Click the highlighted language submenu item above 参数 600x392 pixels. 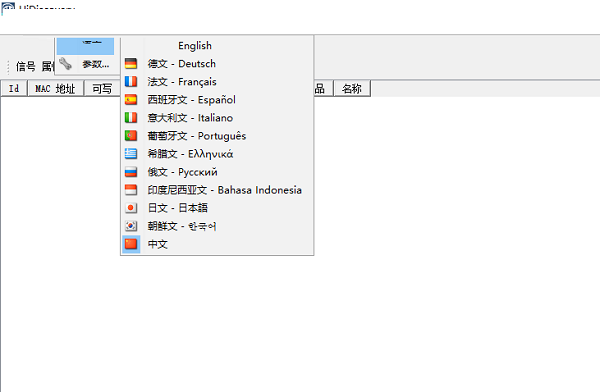click(x=85, y=46)
